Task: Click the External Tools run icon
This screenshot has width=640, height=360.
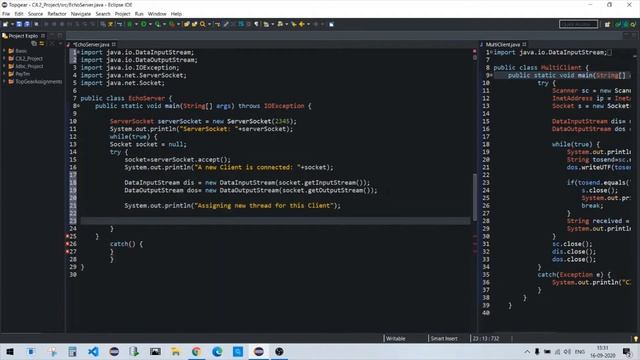Action: click(x=172, y=24)
